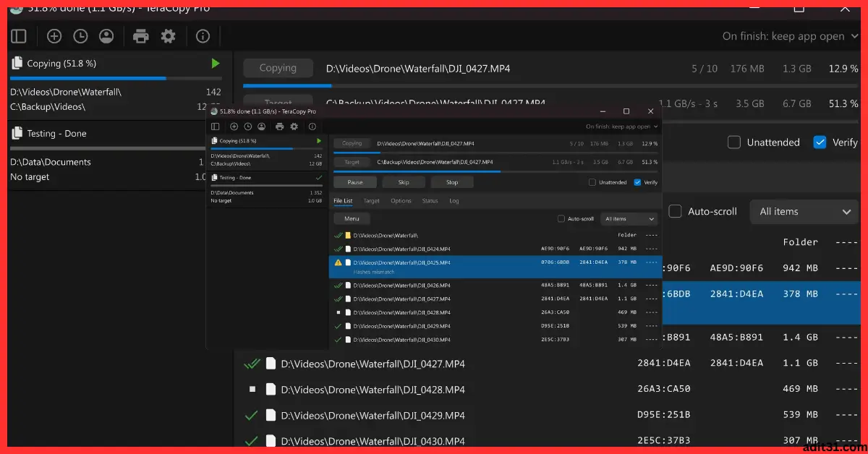Click green play icon on front window Copying job
Image resolution: width=868 pixels, height=454 pixels.
coord(319,141)
